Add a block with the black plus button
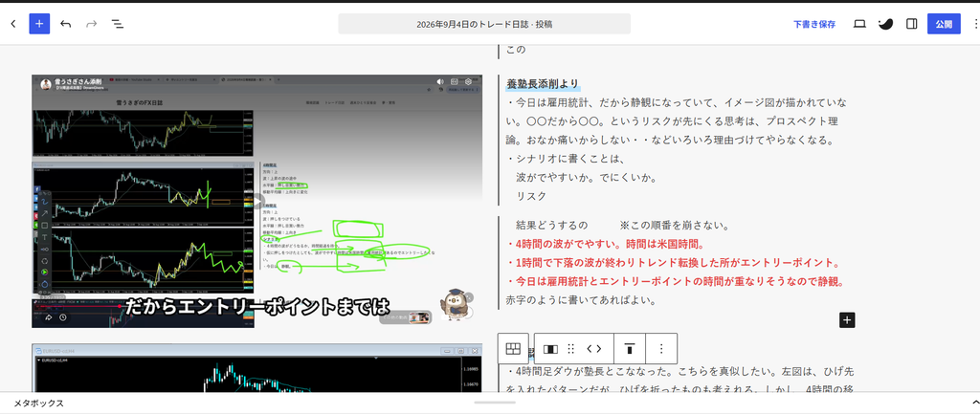 (x=847, y=320)
